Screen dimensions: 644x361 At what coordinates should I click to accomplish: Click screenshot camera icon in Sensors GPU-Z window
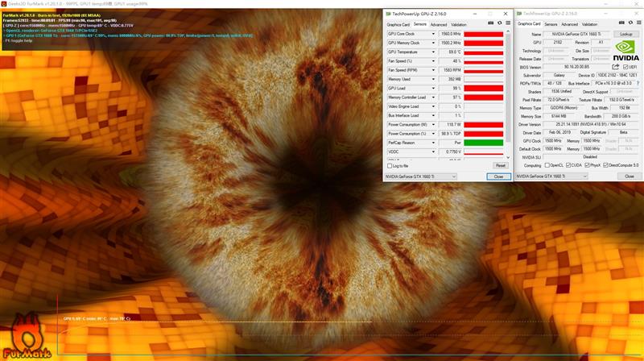click(490, 23)
